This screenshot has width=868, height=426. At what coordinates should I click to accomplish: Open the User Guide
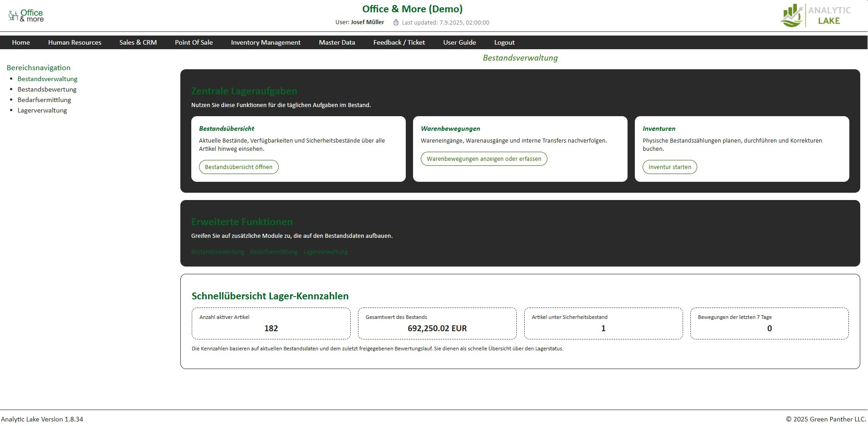pos(460,42)
